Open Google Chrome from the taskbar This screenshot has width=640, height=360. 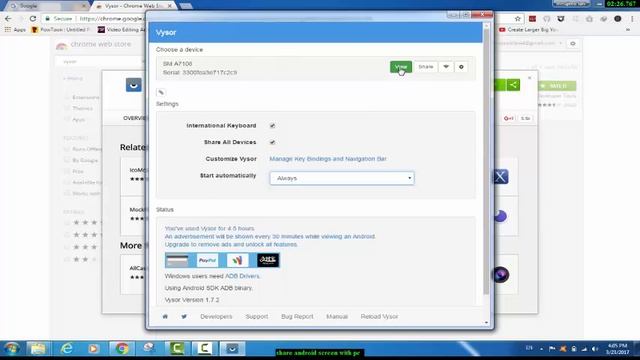(x=122, y=349)
